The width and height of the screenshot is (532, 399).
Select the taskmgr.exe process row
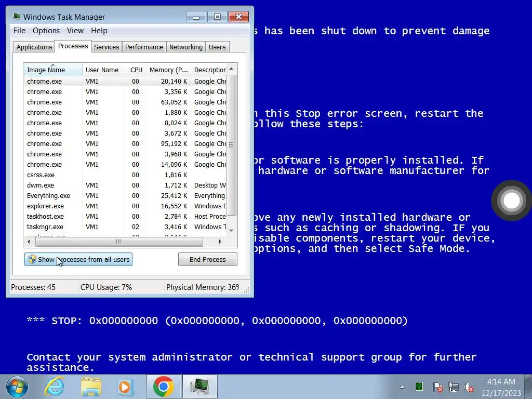tap(125, 227)
